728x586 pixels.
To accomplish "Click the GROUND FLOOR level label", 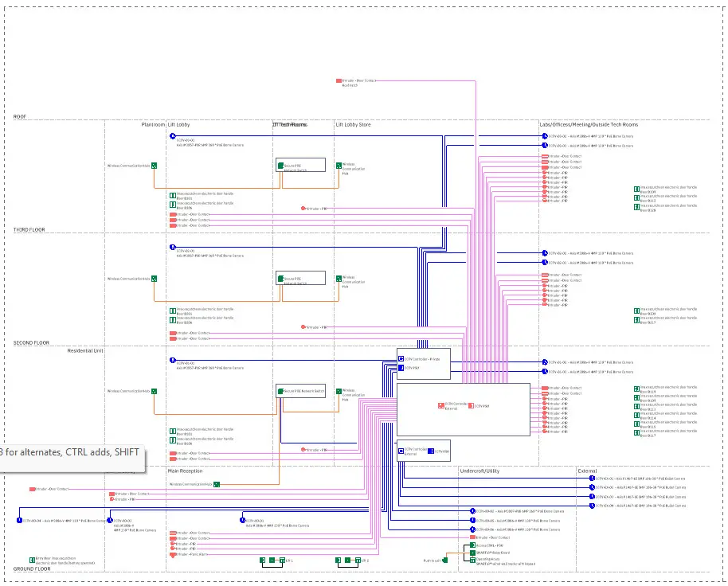I will point(32,568).
